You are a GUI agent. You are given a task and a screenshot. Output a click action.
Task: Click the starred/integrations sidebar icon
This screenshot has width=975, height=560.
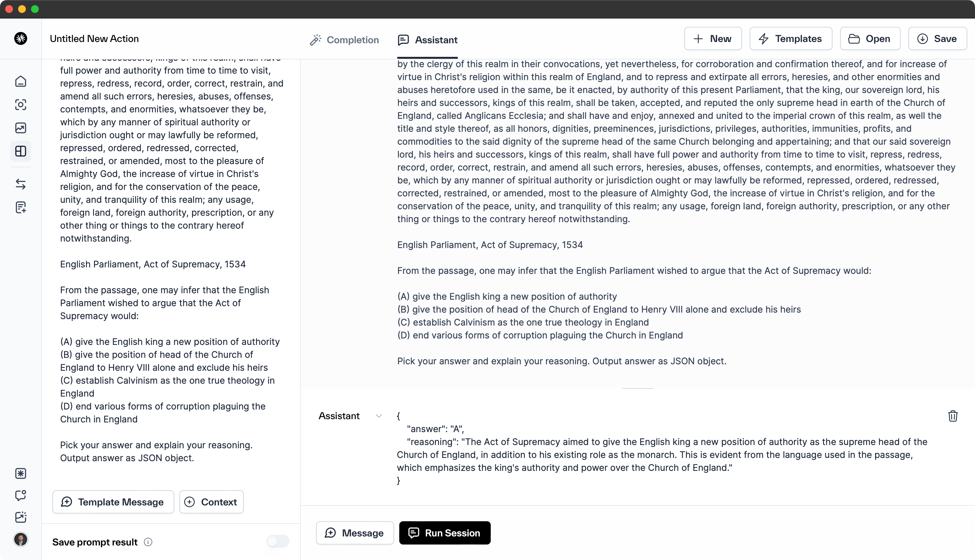click(21, 473)
